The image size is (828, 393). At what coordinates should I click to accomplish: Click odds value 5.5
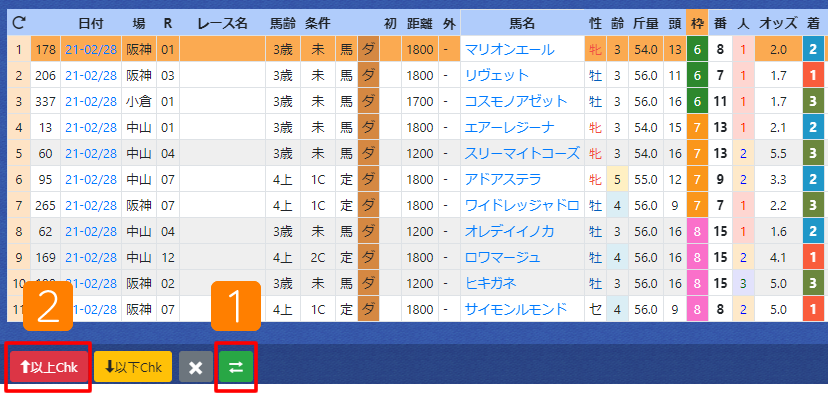[x=778, y=153]
